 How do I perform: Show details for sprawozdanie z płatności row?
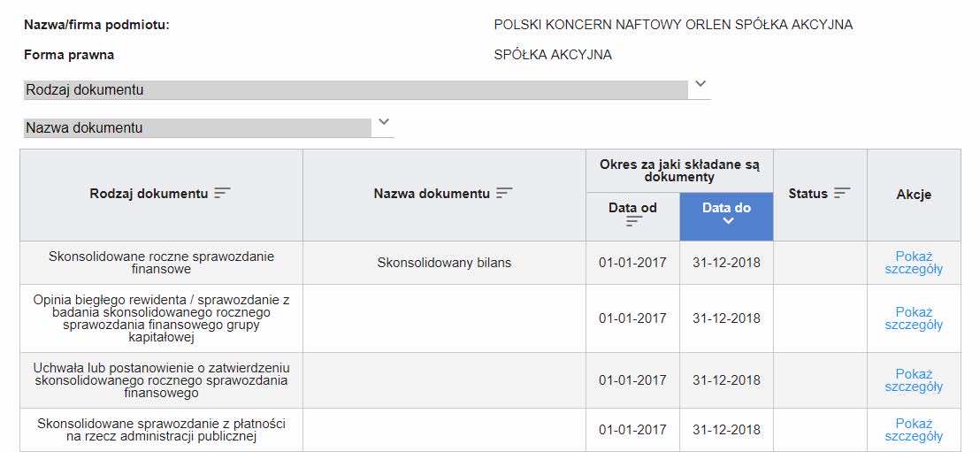coord(914,430)
